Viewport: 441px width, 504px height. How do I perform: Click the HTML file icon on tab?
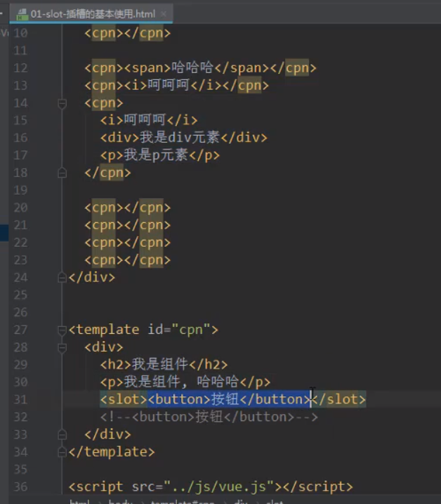(x=22, y=14)
